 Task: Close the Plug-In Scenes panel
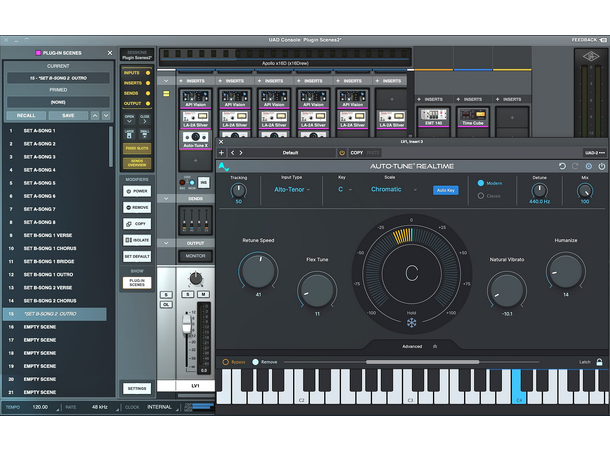click(110, 53)
